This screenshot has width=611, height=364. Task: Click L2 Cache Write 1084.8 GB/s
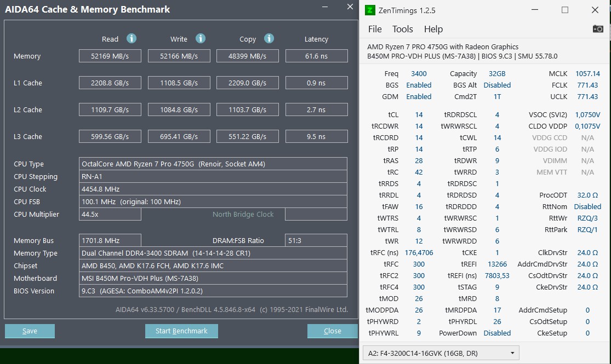point(179,110)
